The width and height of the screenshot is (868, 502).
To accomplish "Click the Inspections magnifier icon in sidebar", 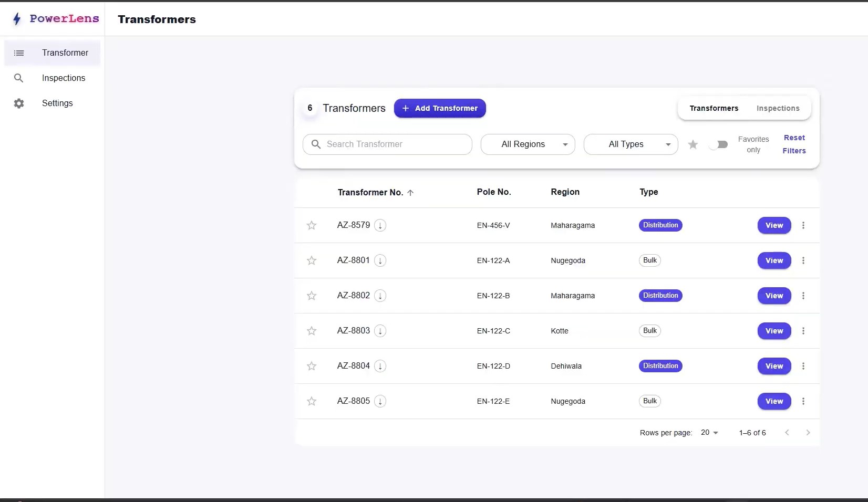I will [x=19, y=78].
